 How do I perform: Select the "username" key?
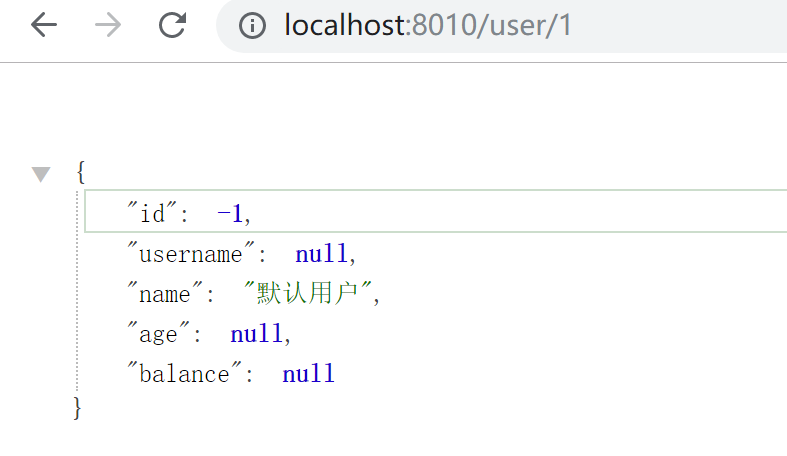tap(191, 253)
